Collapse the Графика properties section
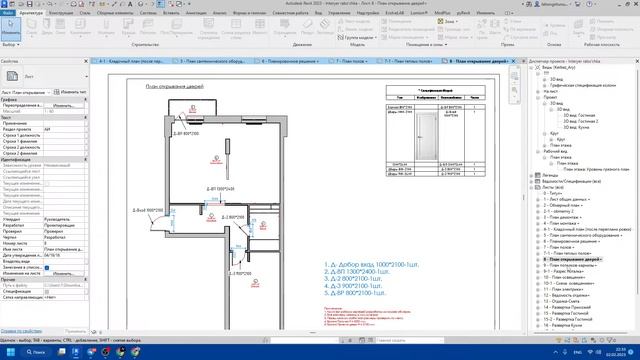The height and width of the screenshot is (360, 640). tap(85, 100)
